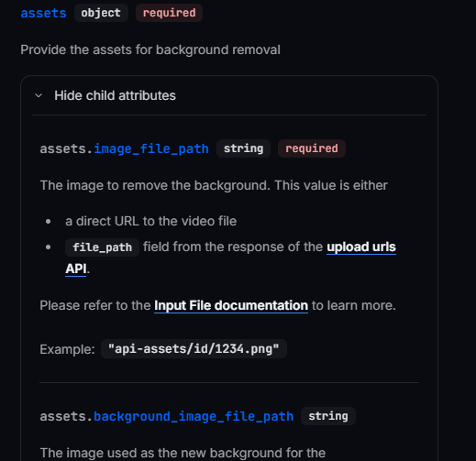Screen dimensions: 476x461
Task: Click the 'Provide the assets for background removal' description
Action: click(150, 49)
